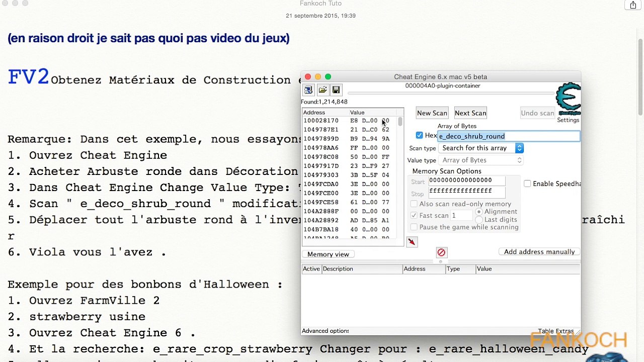Click note line 'strawberry usine'

87,316
